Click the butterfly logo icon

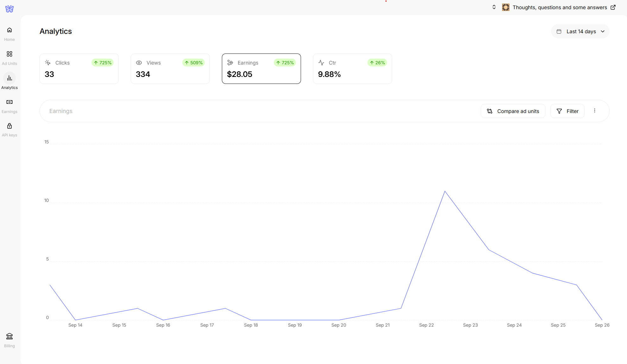tap(9, 9)
